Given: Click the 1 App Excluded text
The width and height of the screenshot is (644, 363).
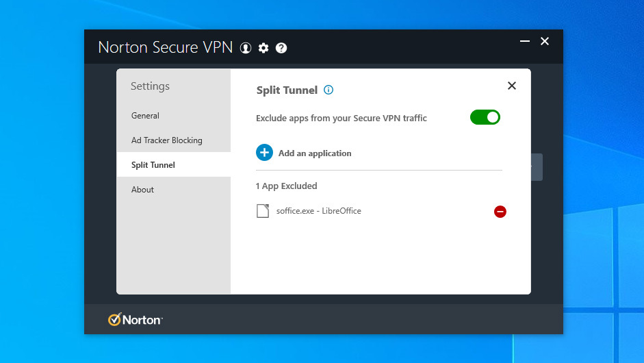Looking at the screenshot, I should pyautogui.click(x=286, y=186).
